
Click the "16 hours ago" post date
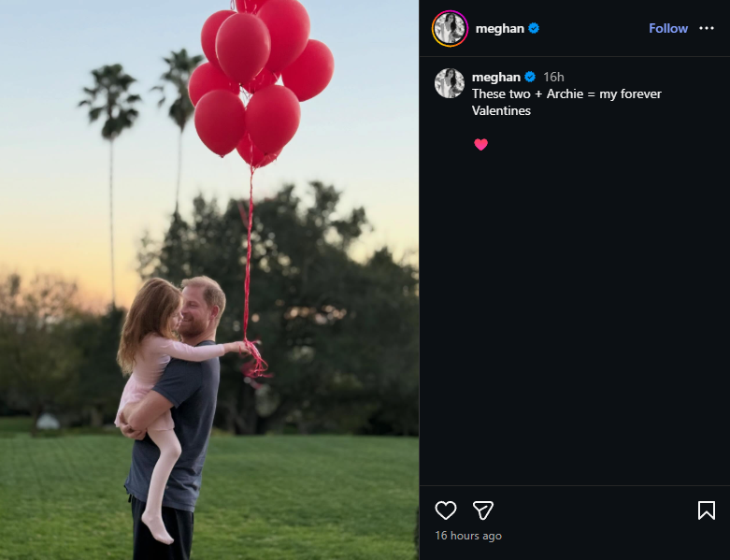468,536
